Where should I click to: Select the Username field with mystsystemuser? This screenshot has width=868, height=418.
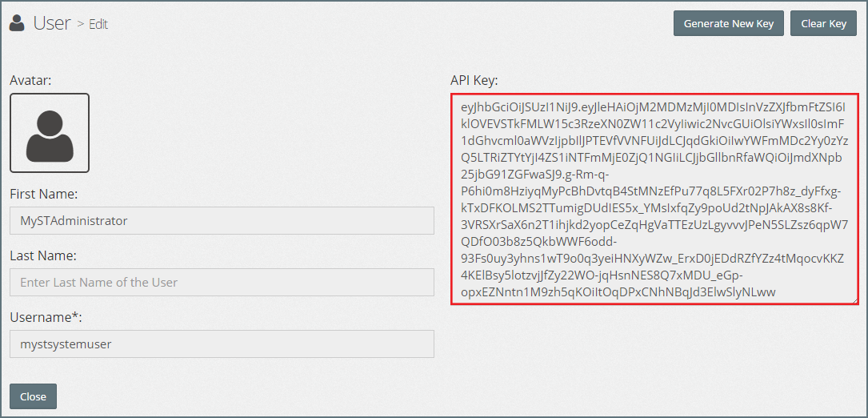pyautogui.click(x=222, y=344)
